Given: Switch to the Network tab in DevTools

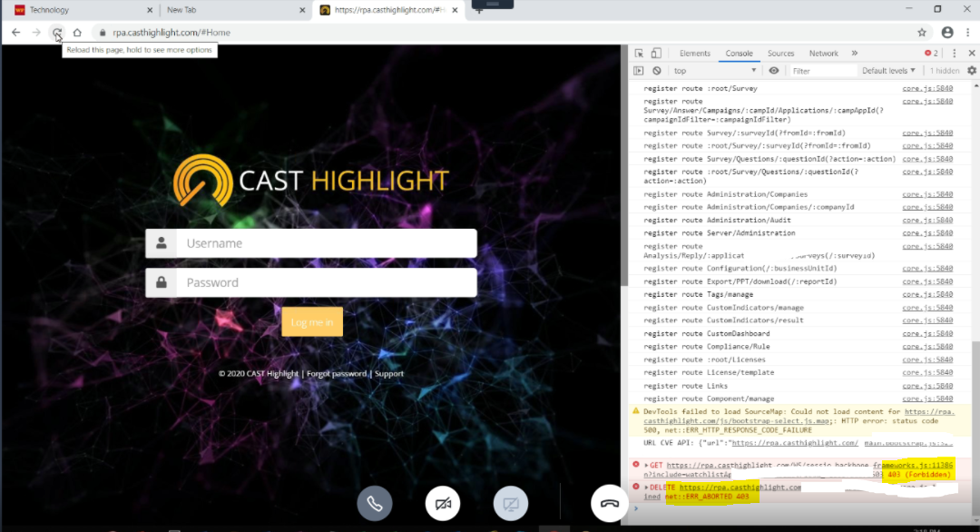Looking at the screenshot, I should point(823,54).
